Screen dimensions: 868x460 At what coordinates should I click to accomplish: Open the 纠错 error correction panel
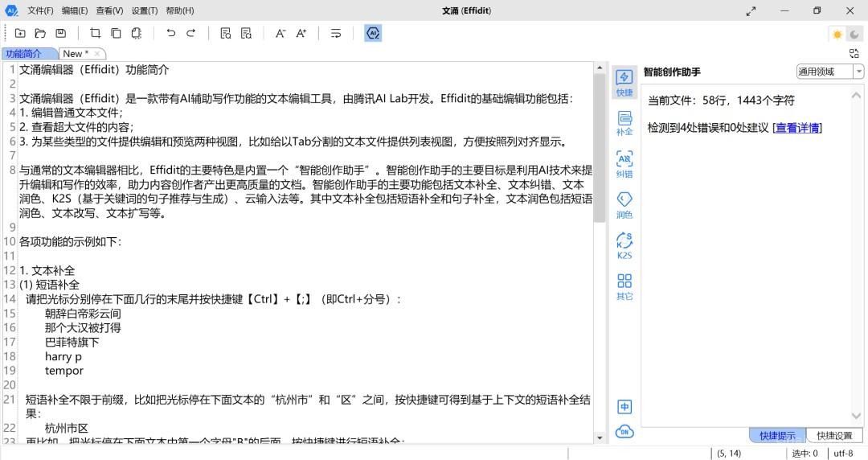tap(624, 164)
